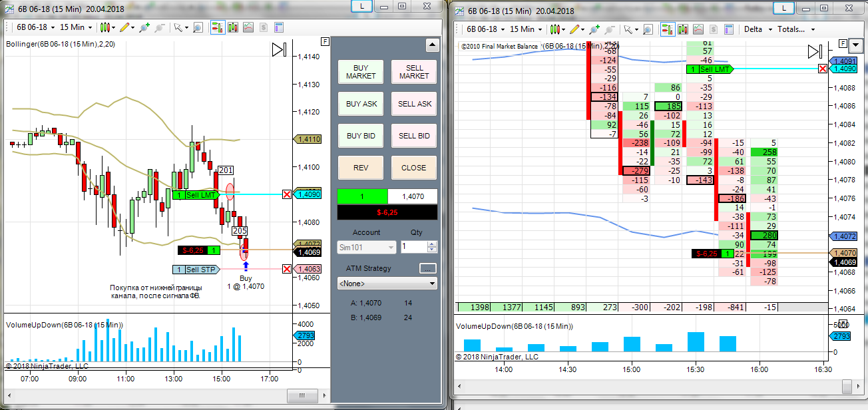This screenshot has width=868, height=410.
Task: Collapse Chart Trader panel with up-arrow button
Action: click(432, 45)
